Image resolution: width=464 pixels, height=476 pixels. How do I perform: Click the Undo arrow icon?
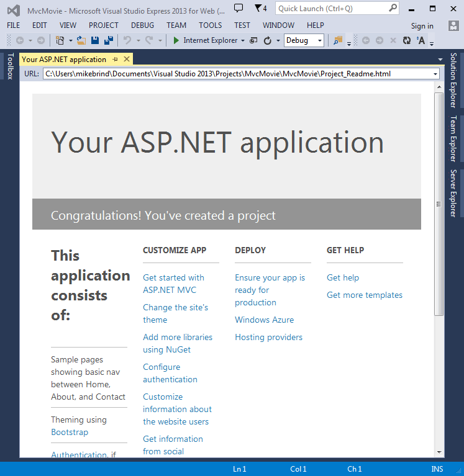point(127,40)
